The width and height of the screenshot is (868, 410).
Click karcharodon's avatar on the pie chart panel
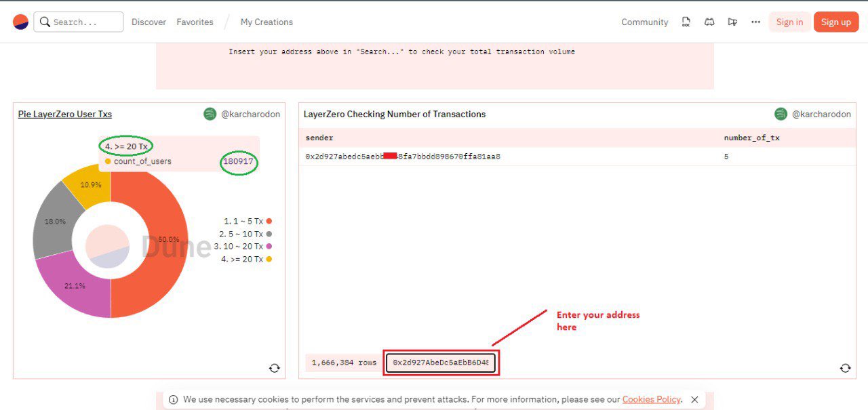tap(210, 114)
